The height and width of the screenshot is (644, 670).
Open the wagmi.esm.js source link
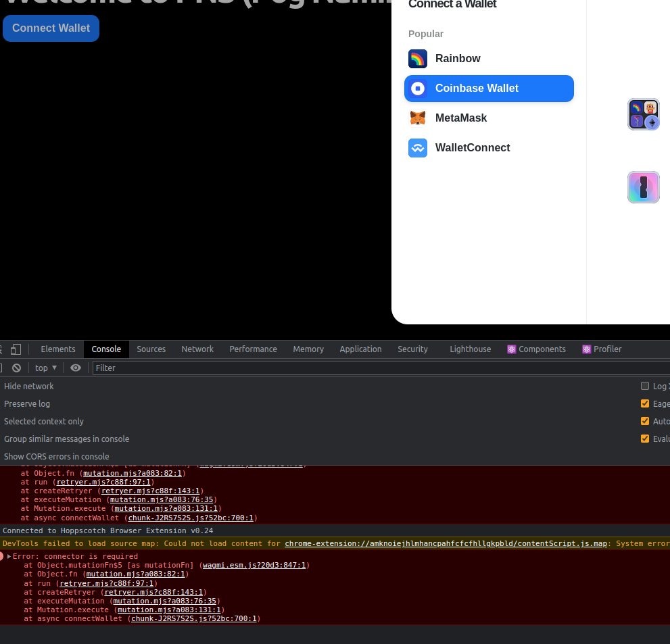point(255,565)
